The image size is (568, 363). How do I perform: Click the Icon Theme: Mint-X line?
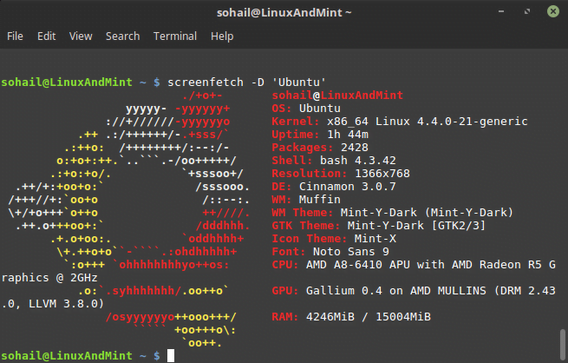click(x=334, y=239)
